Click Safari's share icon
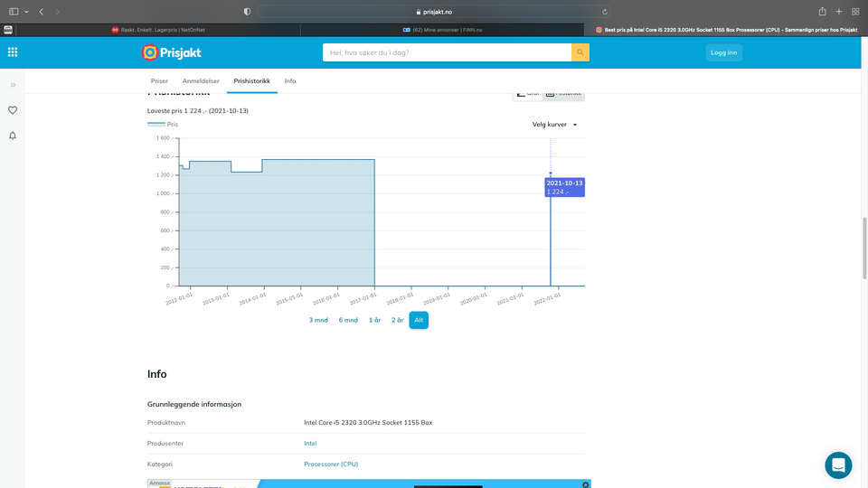This screenshot has height=488, width=868. coord(822,11)
